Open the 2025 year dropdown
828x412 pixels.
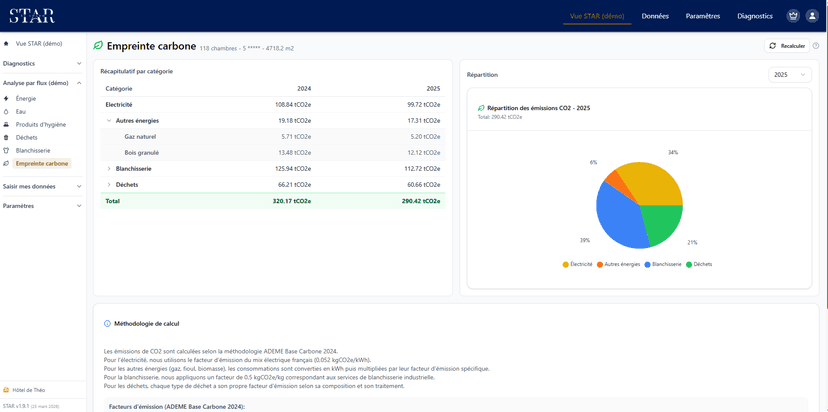(789, 75)
